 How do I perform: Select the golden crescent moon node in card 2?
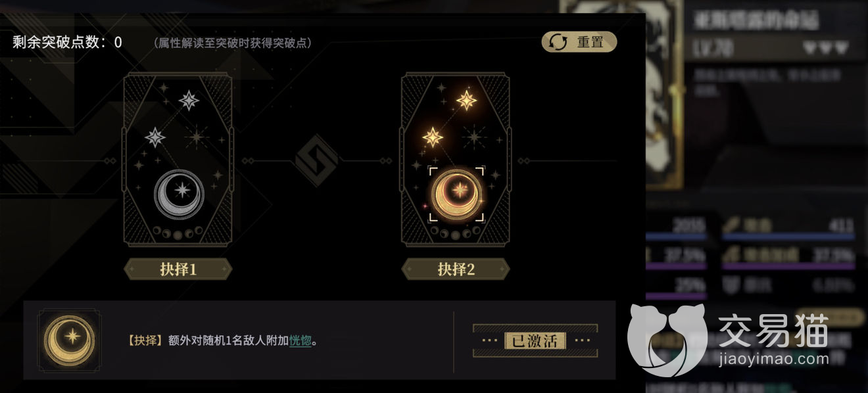pyautogui.click(x=456, y=193)
